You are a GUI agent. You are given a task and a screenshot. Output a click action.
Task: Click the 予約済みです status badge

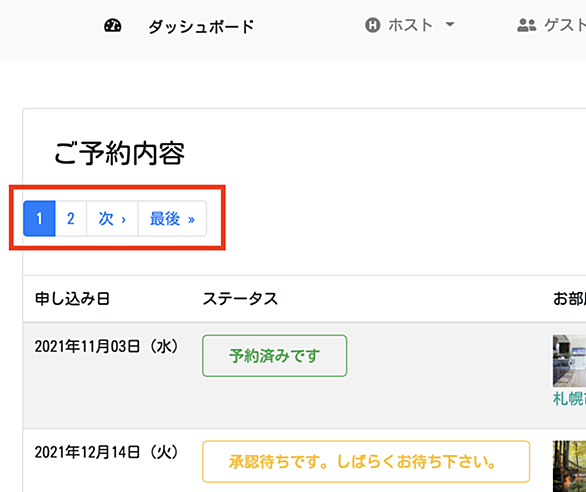coord(275,356)
